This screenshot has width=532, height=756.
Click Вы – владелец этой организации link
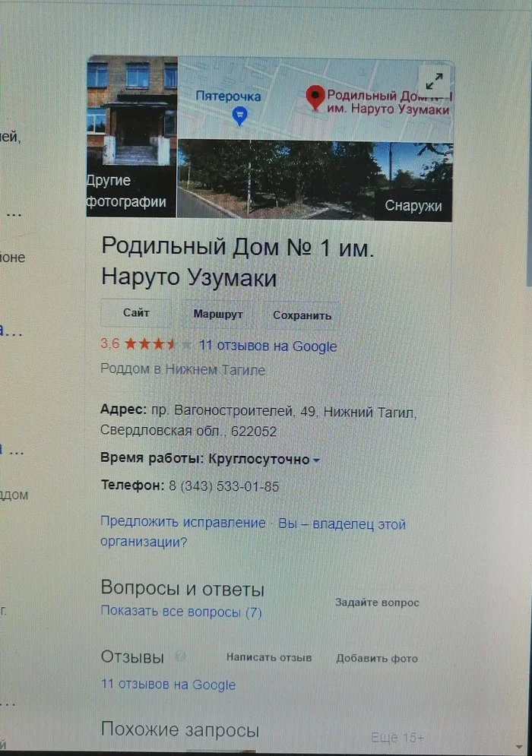pos(253,533)
